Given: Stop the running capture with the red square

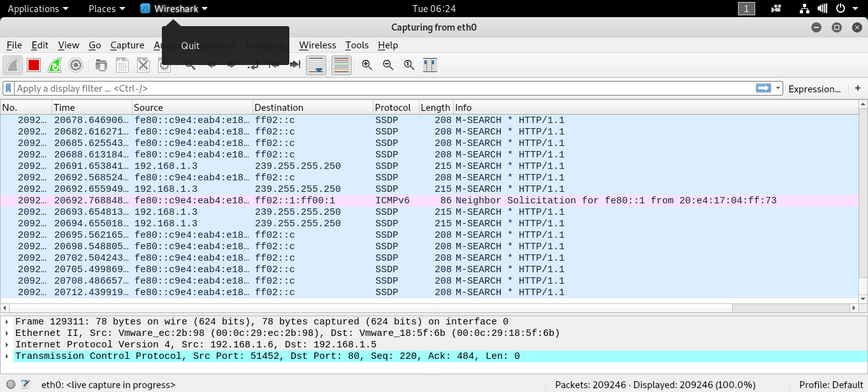Looking at the screenshot, I should pyautogui.click(x=34, y=64).
